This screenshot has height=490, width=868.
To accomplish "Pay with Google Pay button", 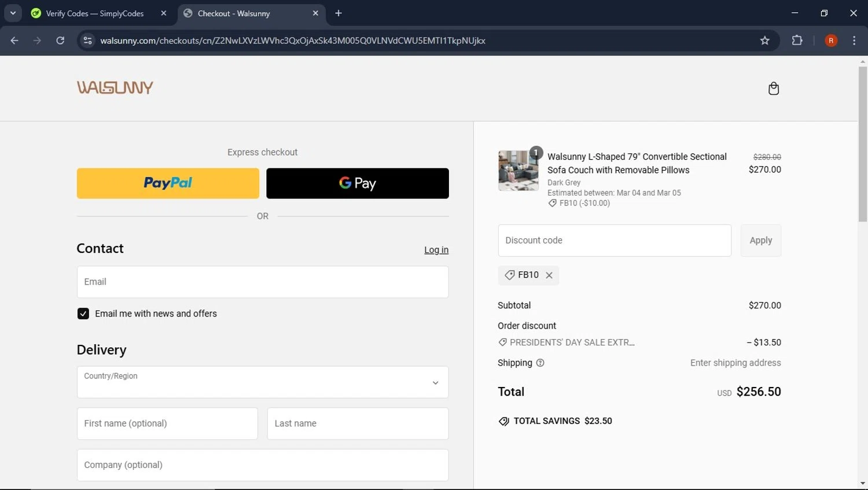I will [358, 183].
